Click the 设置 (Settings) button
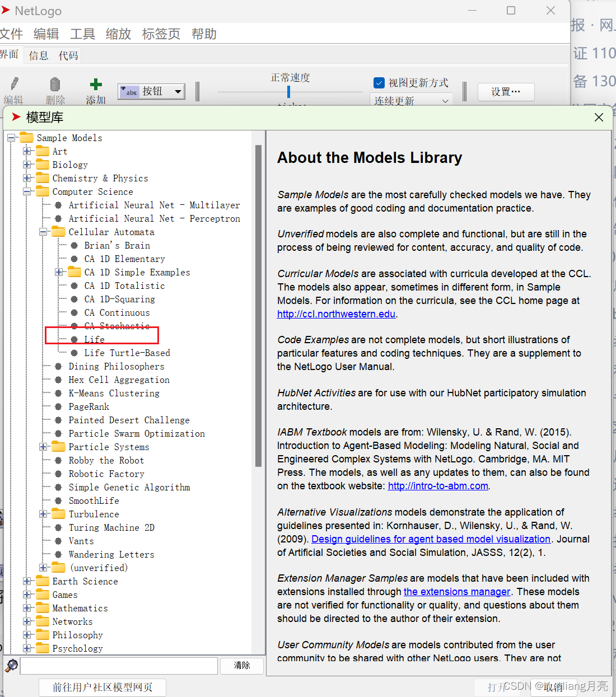616x697 pixels. pyautogui.click(x=506, y=92)
